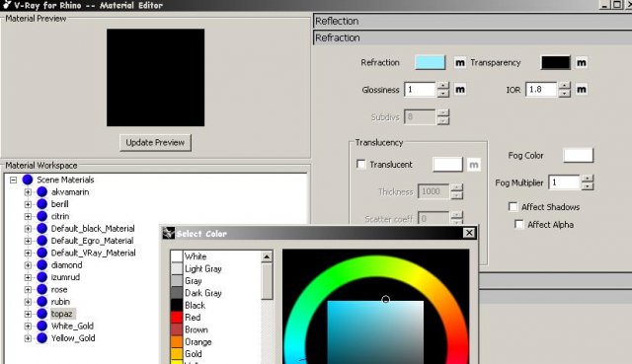Enable the Translucent checkbox

(x=361, y=165)
